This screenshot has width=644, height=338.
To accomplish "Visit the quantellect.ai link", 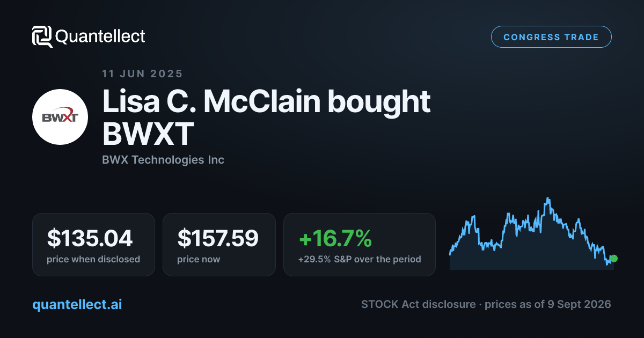I will [x=77, y=304].
